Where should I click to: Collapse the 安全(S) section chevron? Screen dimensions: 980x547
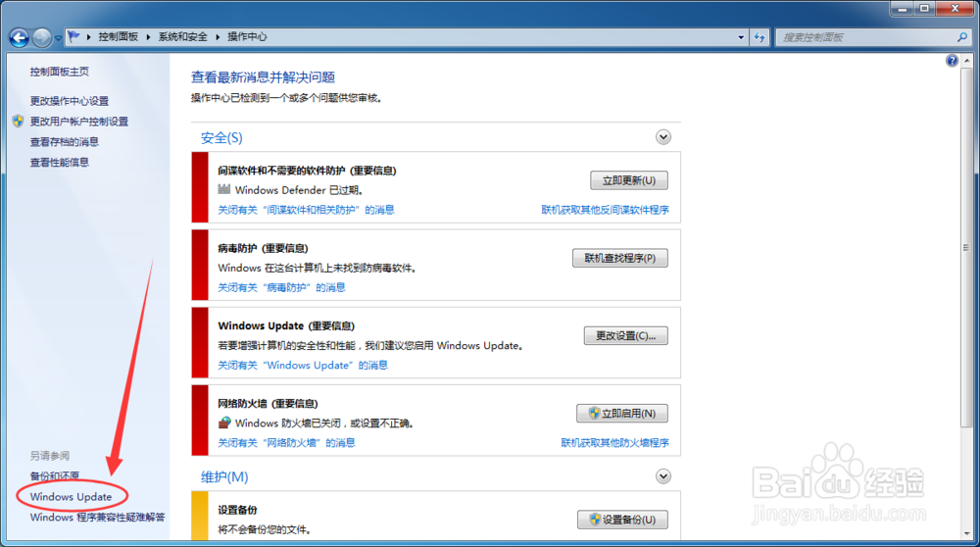tap(663, 137)
